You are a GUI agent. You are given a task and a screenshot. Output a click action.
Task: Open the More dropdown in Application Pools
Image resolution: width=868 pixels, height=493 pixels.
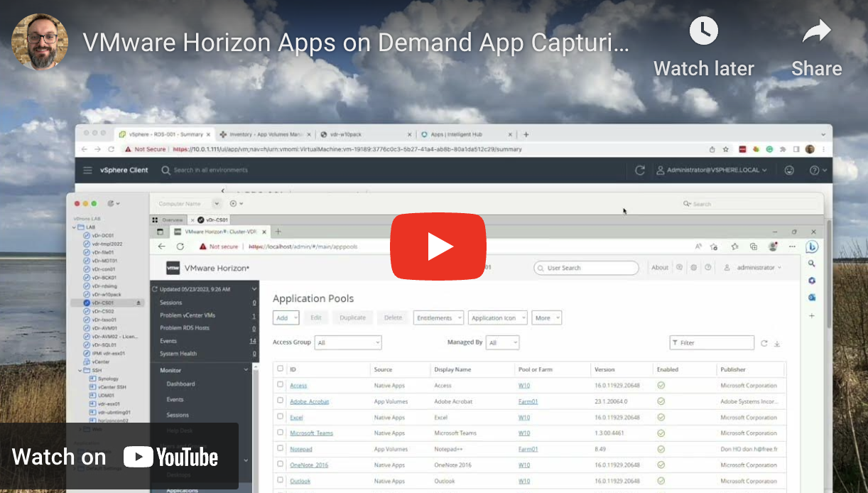[547, 318]
